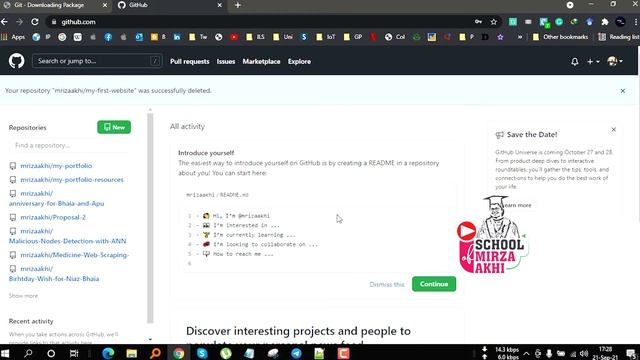Bookmark this page with star icon
640x360 pixels.
[x=493, y=22]
